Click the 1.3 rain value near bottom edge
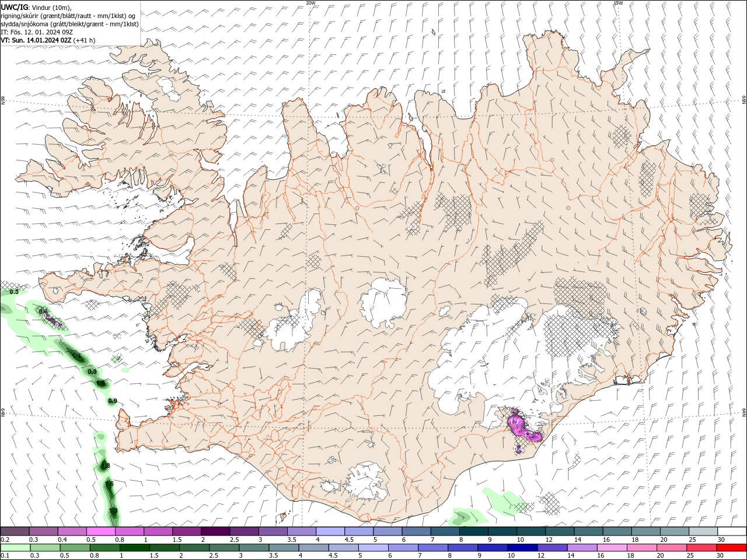The height and width of the screenshot is (560, 747). 113,510
